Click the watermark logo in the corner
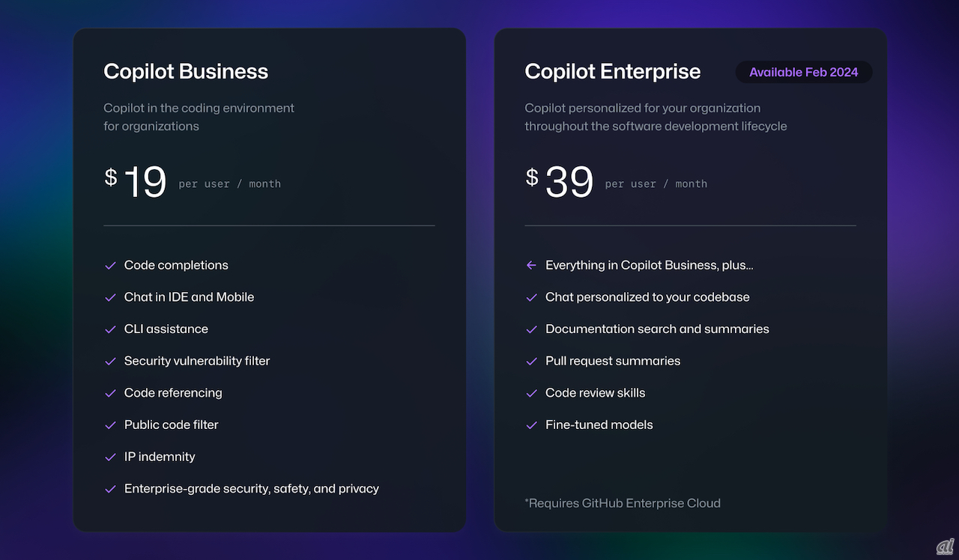This screenshot has width=959, height=560. tap(944, 547)
